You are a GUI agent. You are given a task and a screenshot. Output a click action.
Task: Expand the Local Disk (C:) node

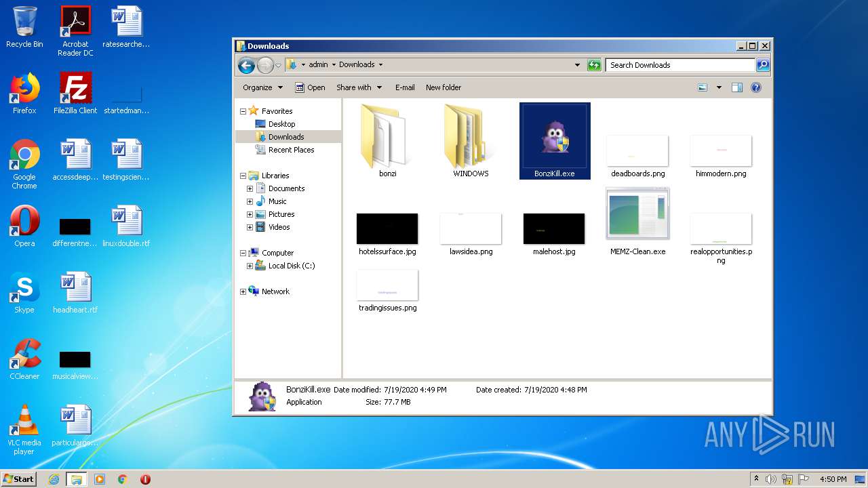[x=250, y=266]
